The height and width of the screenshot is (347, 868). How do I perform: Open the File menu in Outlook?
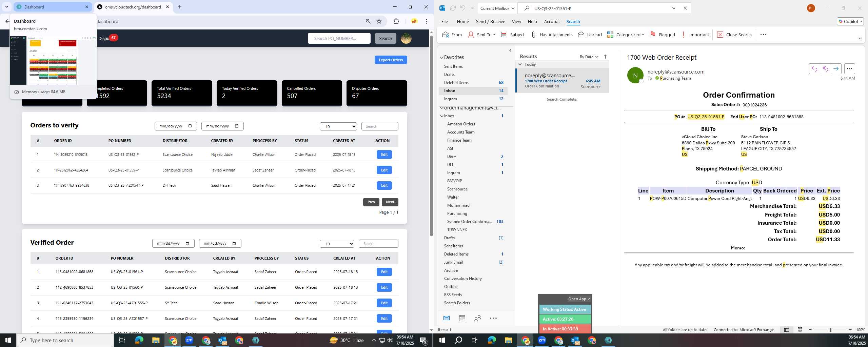tap(445, 21)
